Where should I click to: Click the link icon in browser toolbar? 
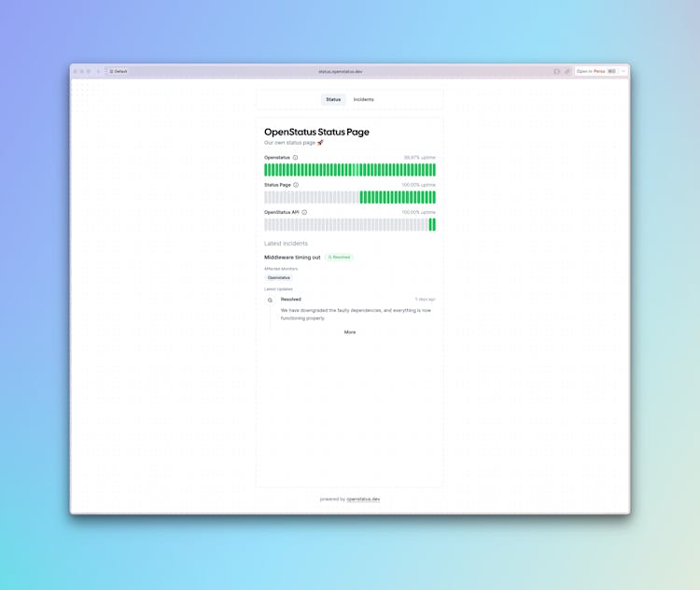tap(567, 71)
